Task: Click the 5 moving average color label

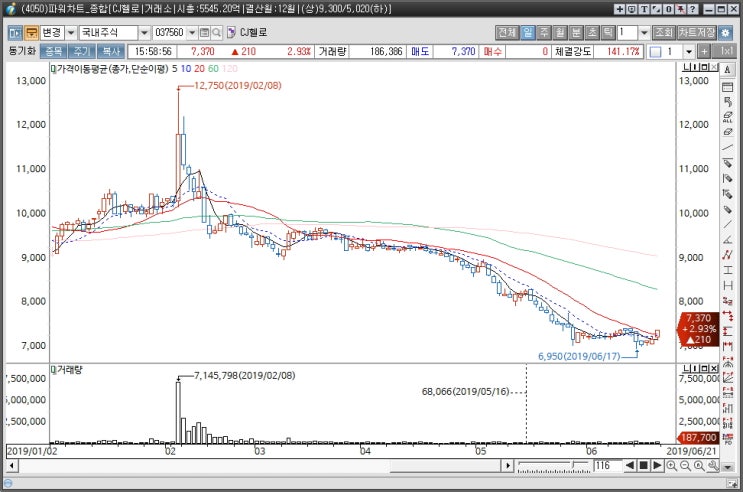Action: pos(174,69)
